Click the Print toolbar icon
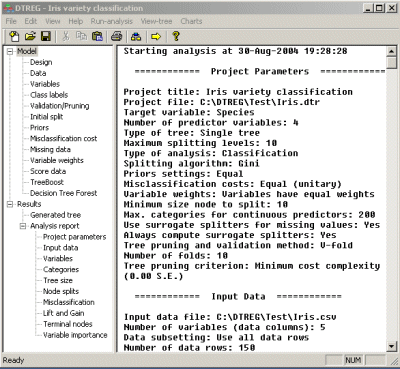The width and height of the screenshot is (400, 369). click(116, 36)
